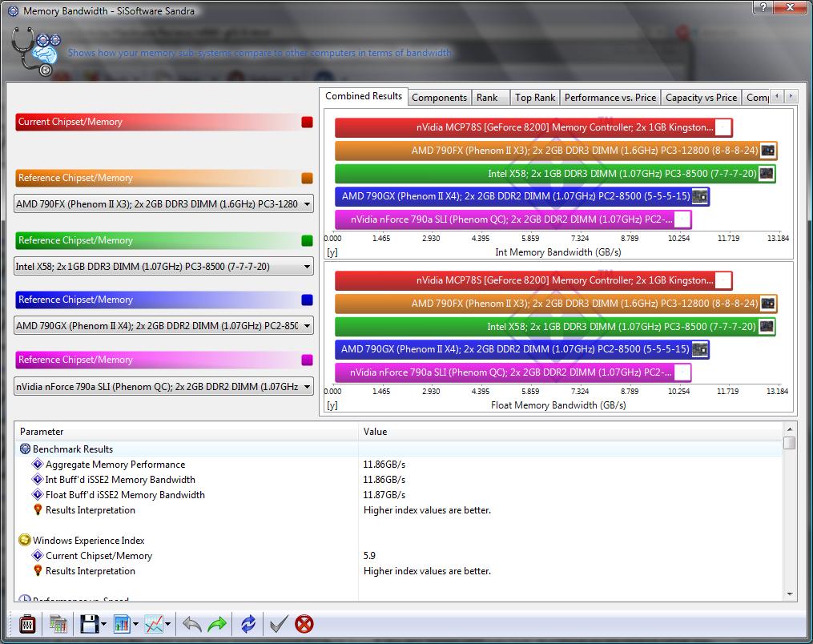The image size is (813, 644).
Task: Select the Performance vs. Price tab
Action: coord(610,98)
